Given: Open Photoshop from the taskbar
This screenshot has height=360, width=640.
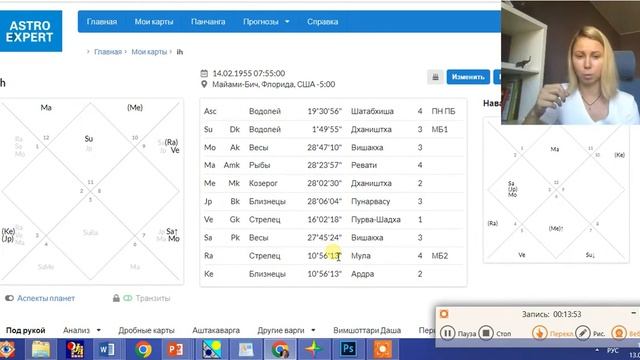Looking at the screenshot, I should [x=348, y=349].
